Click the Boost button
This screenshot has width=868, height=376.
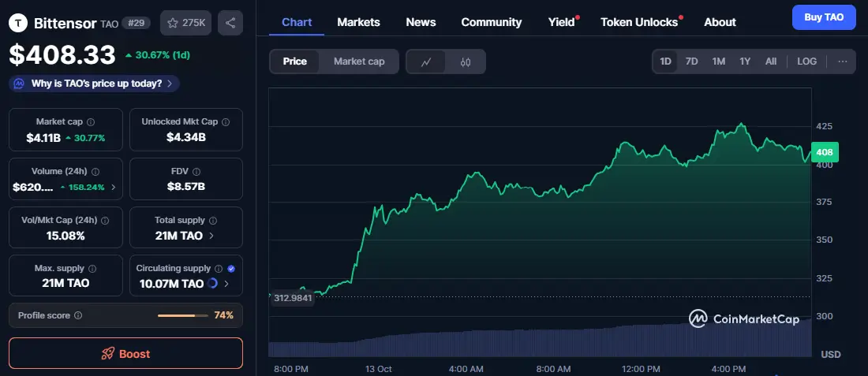pos(125,353)
